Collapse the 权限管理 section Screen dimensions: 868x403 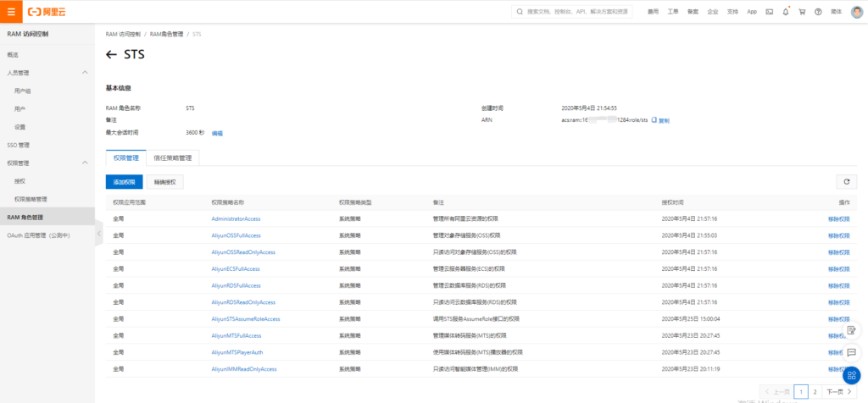85,163
